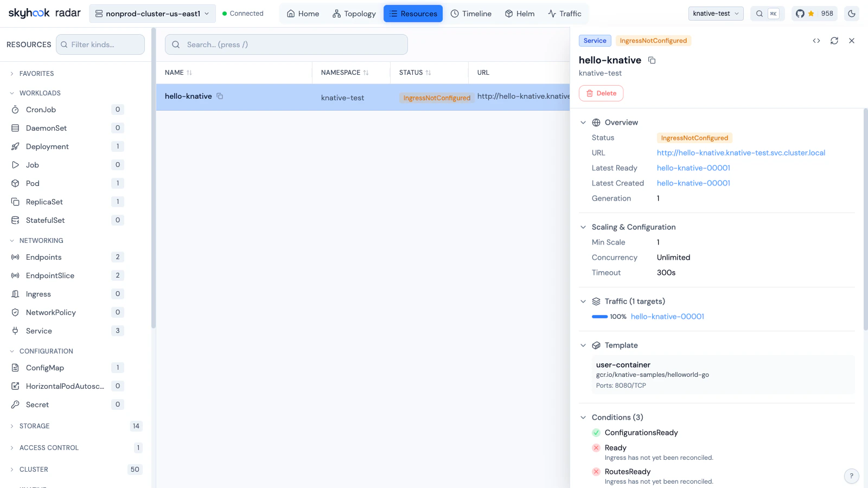Collapse the Conditions section
The width and height of the screenshot is (868, 488).
pyautogui.click(x=611, y=418)
